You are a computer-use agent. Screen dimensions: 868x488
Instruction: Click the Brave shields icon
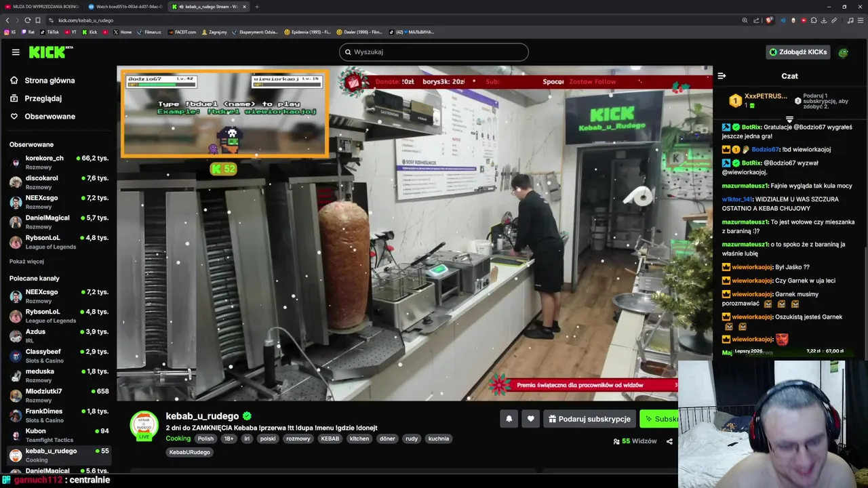click(769, 20)
